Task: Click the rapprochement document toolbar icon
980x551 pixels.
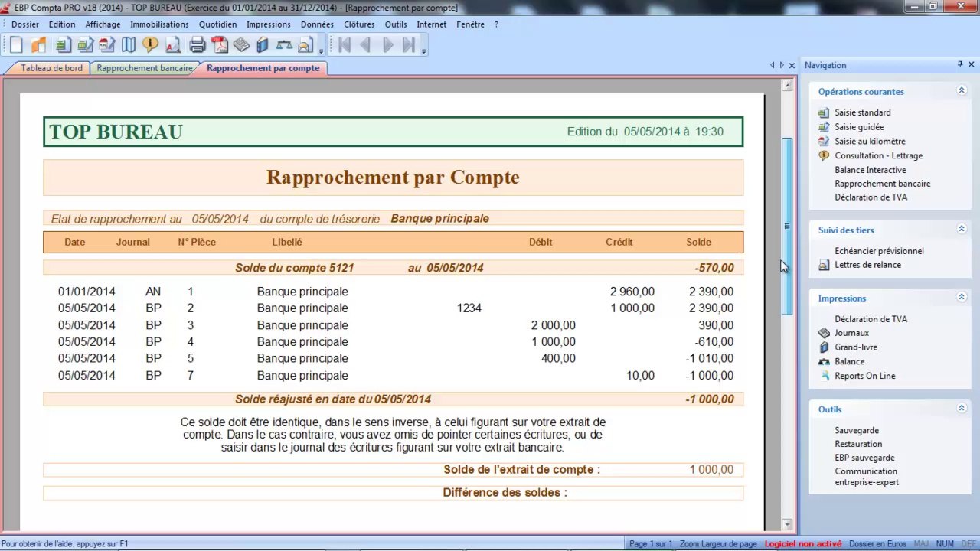Action: (x=173, y=45)
